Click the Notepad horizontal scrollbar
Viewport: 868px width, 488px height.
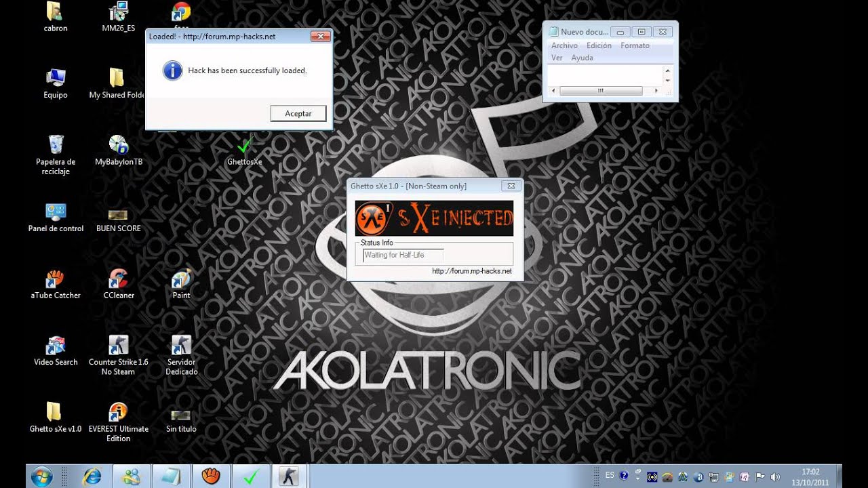[601, 91]
